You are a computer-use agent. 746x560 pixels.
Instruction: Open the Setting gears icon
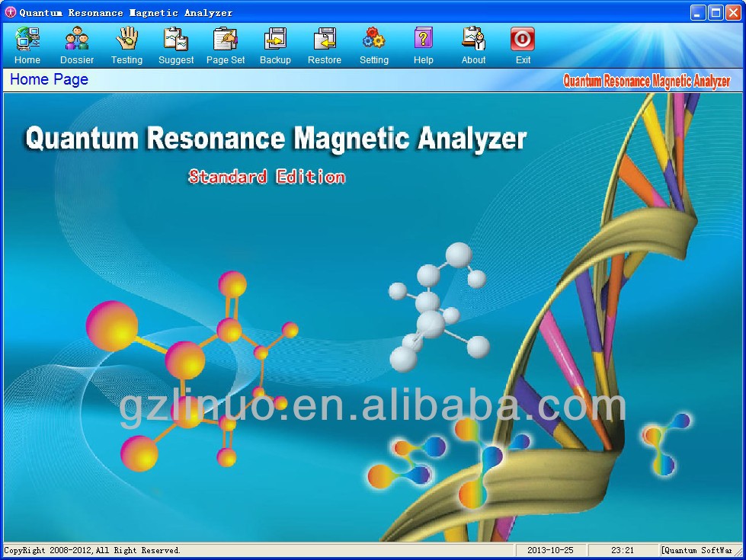(x=374, y=39)
